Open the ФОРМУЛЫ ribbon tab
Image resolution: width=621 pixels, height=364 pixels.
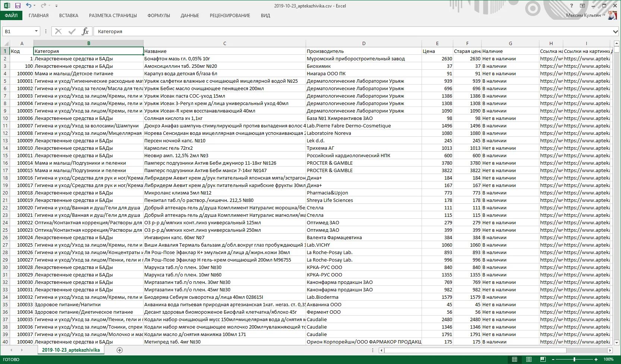pos(159,16)
